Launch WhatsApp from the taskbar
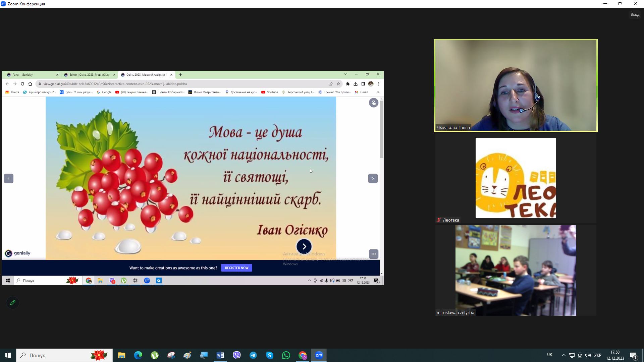This screenshot has height=362, width=644. point(286,355)
